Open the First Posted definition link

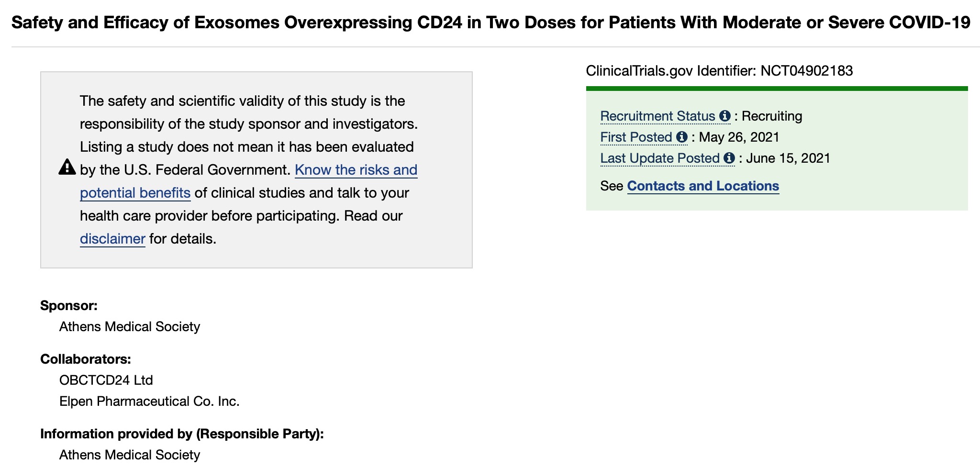636,137
